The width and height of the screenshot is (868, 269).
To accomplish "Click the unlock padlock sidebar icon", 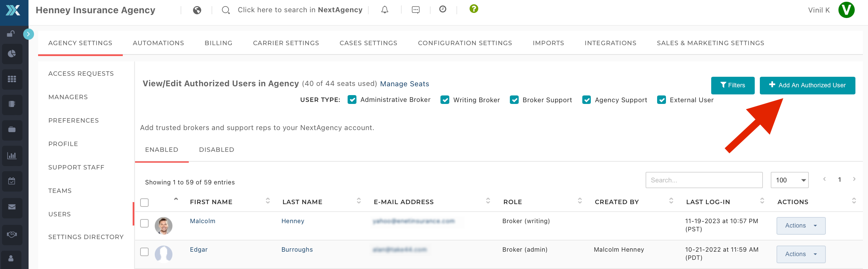I will 11,33.
